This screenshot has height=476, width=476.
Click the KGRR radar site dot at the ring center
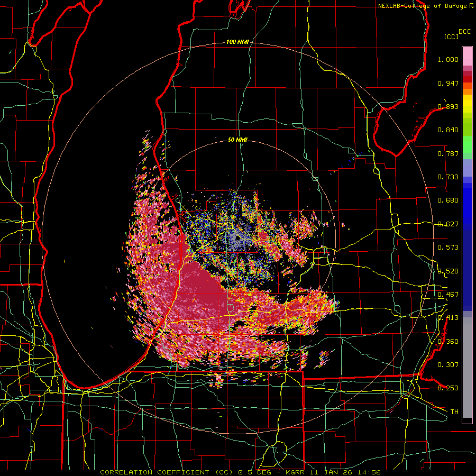238,239
